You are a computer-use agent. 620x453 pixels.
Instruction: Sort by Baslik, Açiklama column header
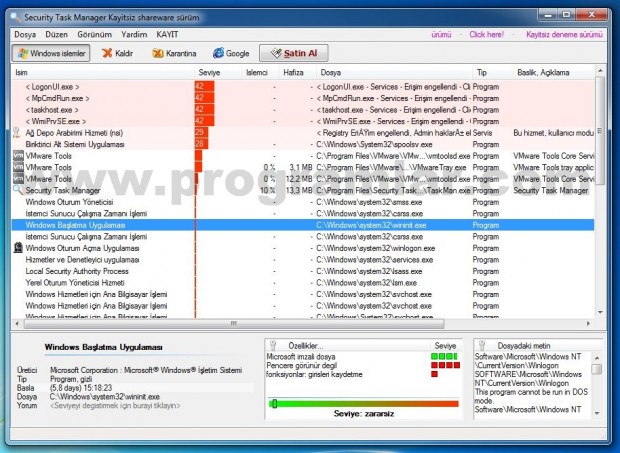(554, 72)
